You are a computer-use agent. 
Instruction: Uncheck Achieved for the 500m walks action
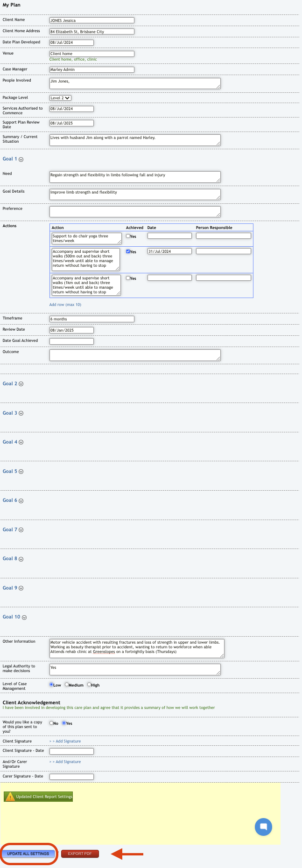pos(128,251)
